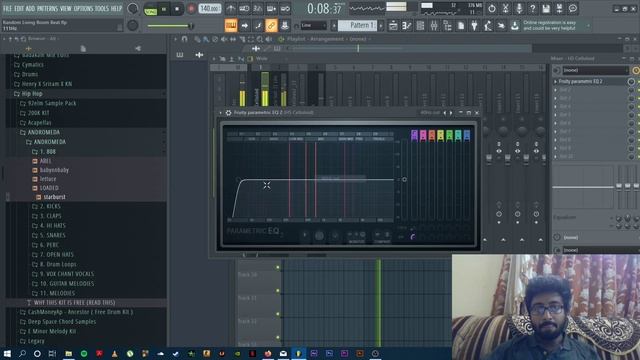Click the transport stop button
The height and width of the screenshot is (360, 640).
pyautogui.click(x=177, y=9)
